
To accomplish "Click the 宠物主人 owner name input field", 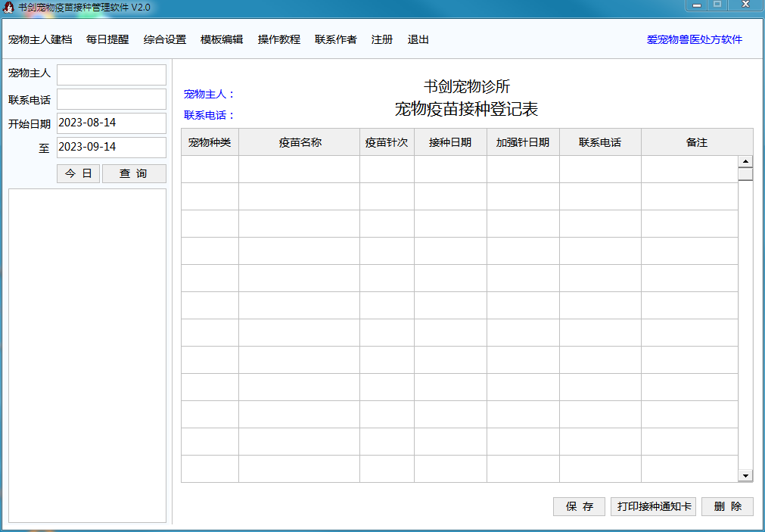I will [111, 74].
